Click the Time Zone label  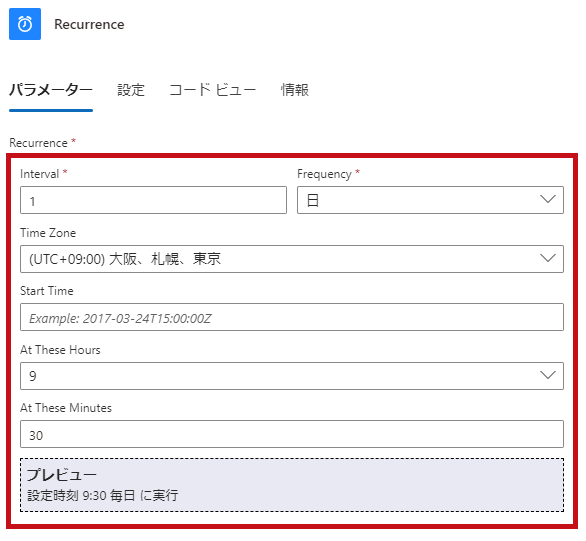point(48,233)
